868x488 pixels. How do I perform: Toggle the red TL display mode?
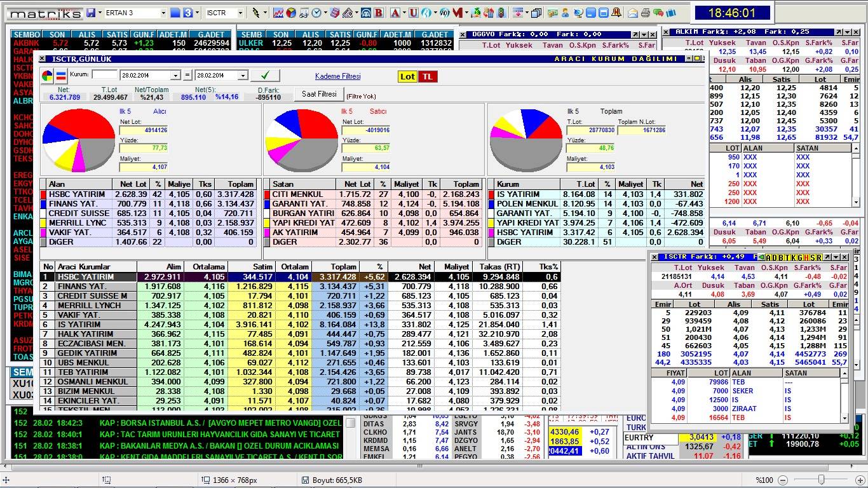pyautogui.click(x=428, y=76)
